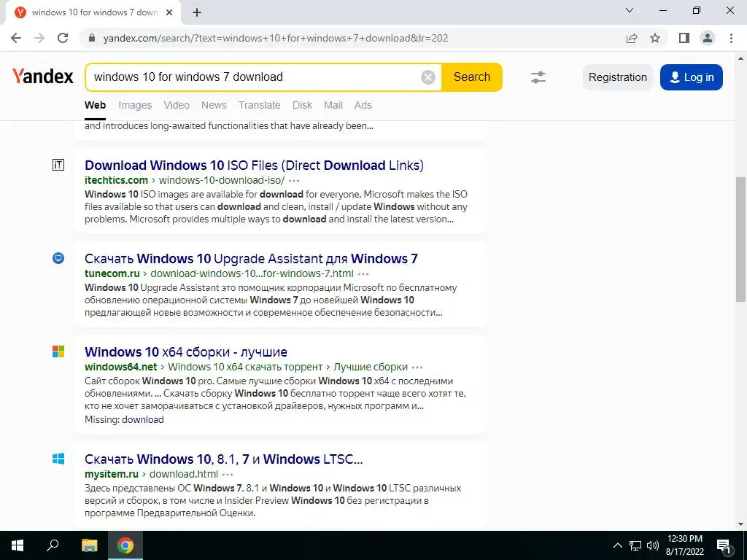Open Windows 10 Upgrade Assistant result link

click(x=251, y=259)
